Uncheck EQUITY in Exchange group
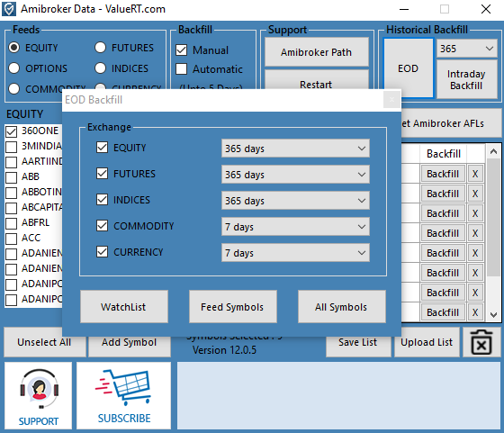The width and height of the screenshot is (504, 433). (x=103, y=148)
